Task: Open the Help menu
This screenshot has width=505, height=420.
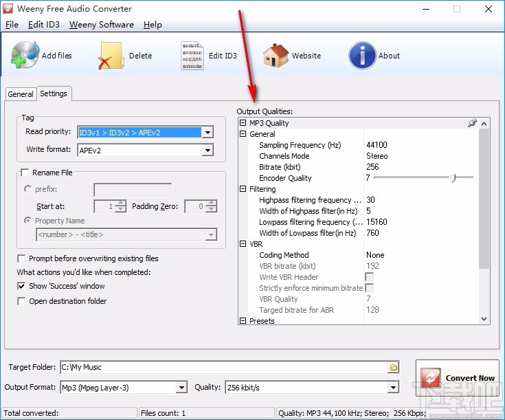Action: pyautogui.click(x=153, y=25)
